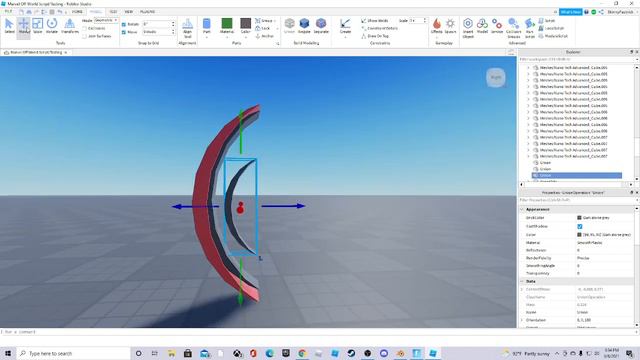Image resolution: width=640 pixels, height=360 pixels.
Task: Activate the Move tool
Action: [24, 26]
